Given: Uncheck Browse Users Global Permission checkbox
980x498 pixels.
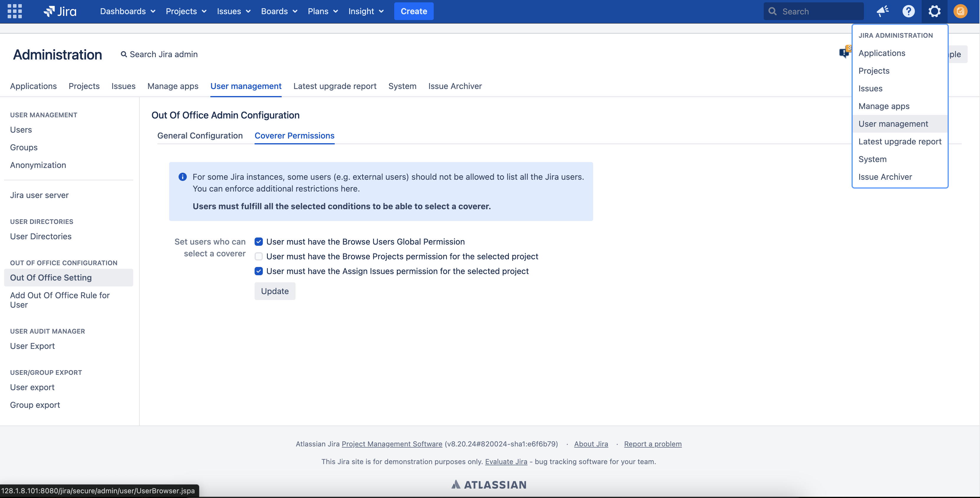Looking at the screenshot, I should 259,242.
